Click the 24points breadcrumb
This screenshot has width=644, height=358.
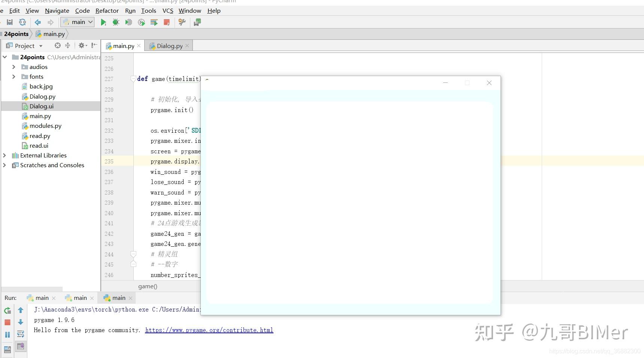click(x=16, y=34)
